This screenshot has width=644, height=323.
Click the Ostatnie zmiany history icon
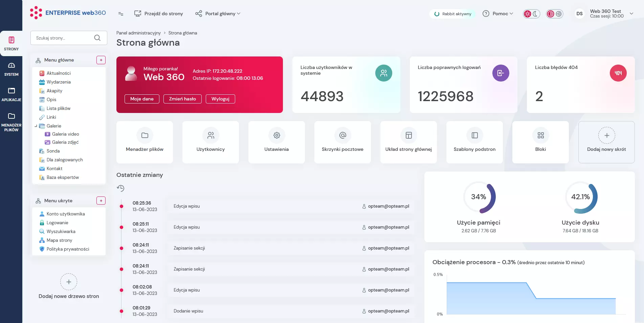point(120,188)
